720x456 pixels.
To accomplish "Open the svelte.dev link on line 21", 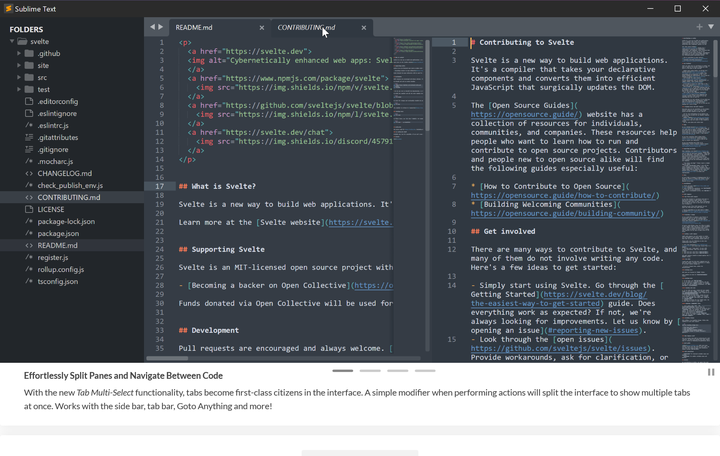I will (x=360, y=222).
